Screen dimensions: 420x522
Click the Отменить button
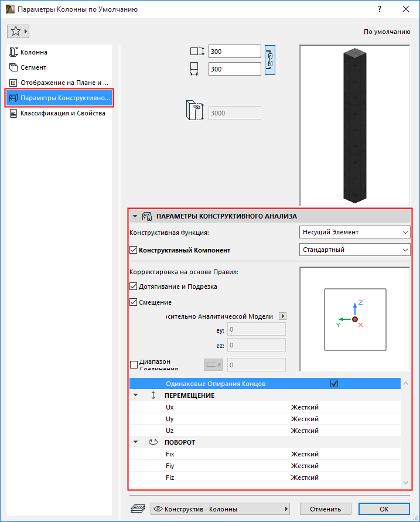[326, 509]
